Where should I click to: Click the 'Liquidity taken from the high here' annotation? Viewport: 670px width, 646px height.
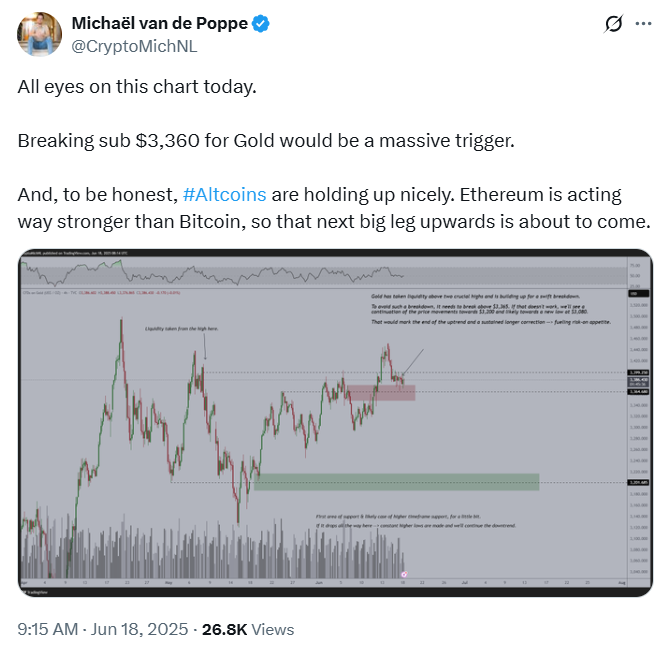point(182,329)
